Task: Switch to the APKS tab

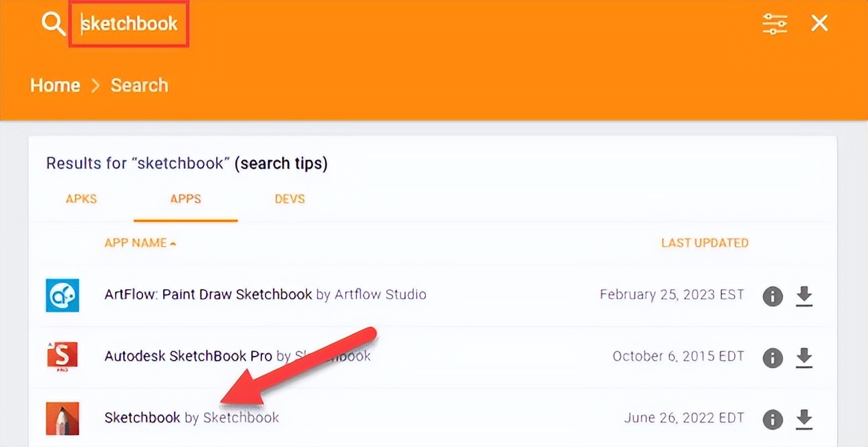Action: [x=80, y=199]
